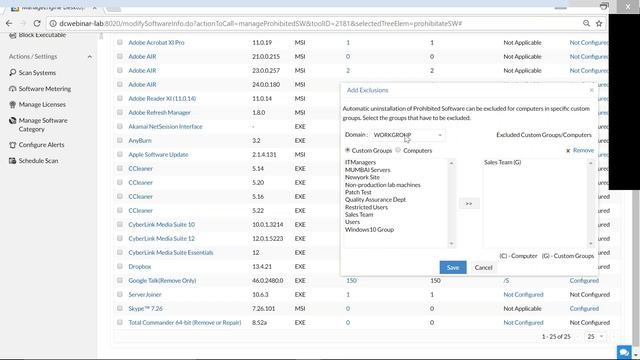Close the Add Exclusions dialog
This screenshot has width=640, height=360.
point(591,90)
